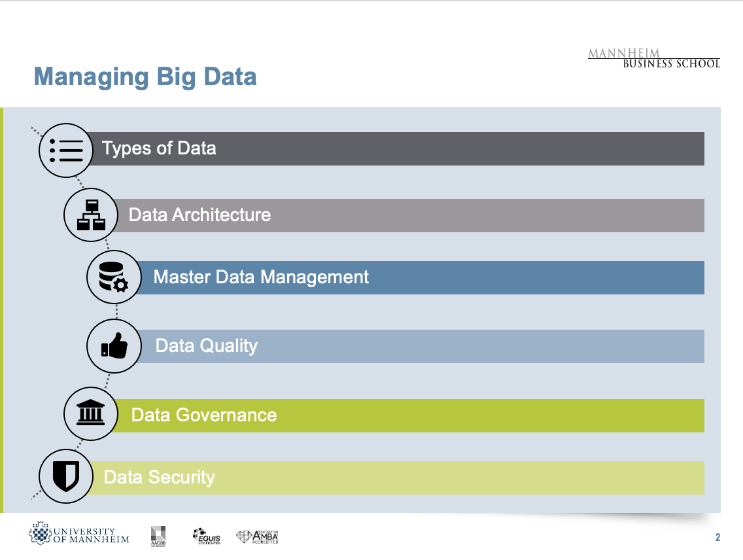
Task: Click the light green Data Security bar
Action: tap(392, 478)
